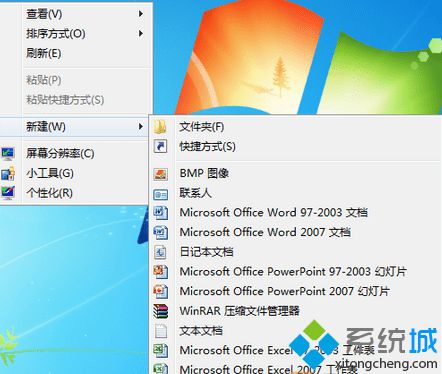Select Microsoft Office Excel 2007 工作表
This screenshot has height=374, width=442.
(x=296, y=368)
